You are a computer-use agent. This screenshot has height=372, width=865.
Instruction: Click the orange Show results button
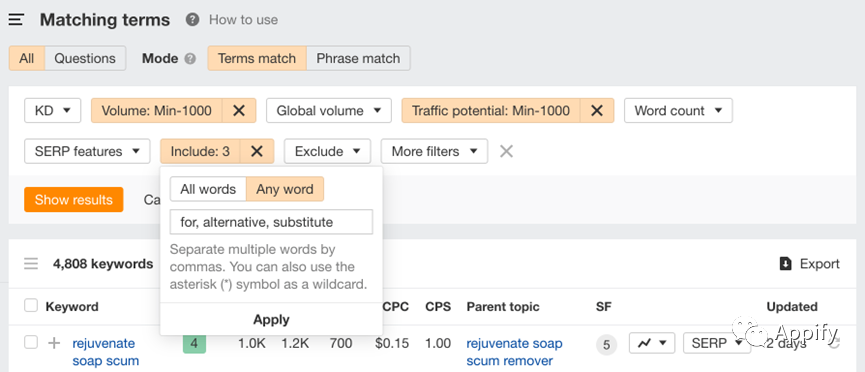tap(73, 200)
